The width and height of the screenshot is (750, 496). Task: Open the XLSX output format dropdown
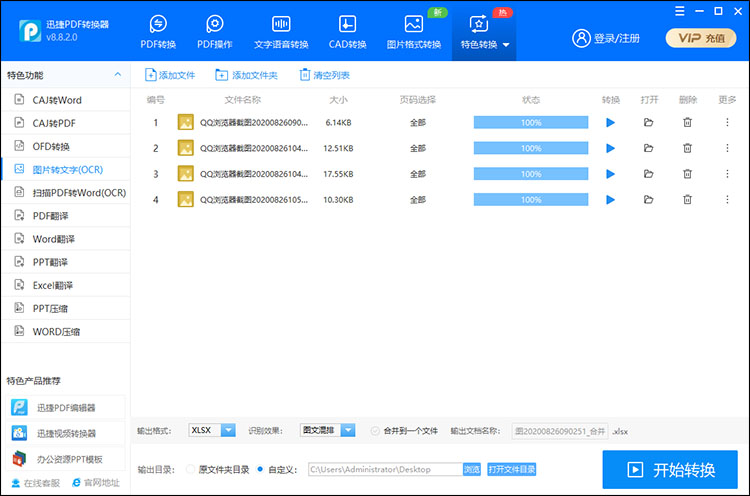coord(212,430)
